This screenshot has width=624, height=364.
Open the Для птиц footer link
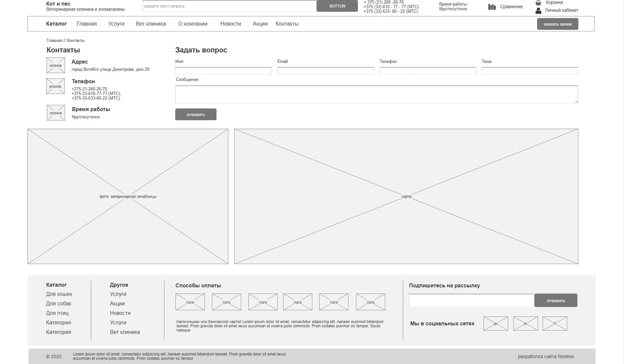tap(57, 313)
